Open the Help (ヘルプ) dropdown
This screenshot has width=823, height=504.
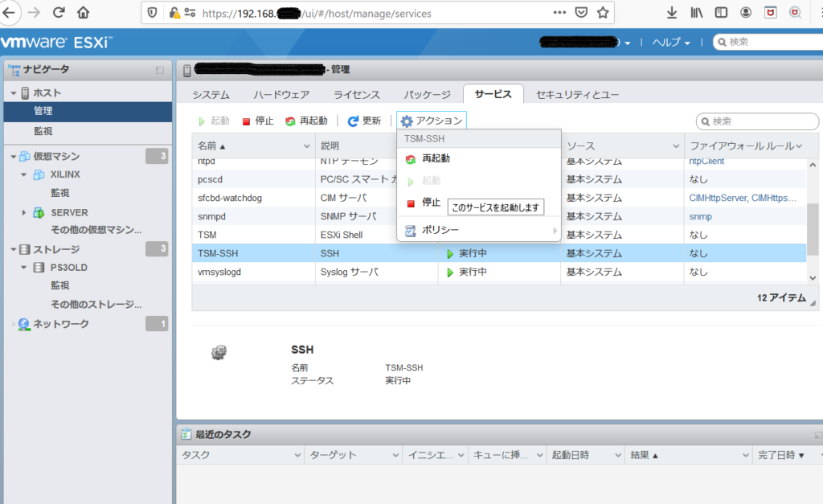tap(671, 43)
